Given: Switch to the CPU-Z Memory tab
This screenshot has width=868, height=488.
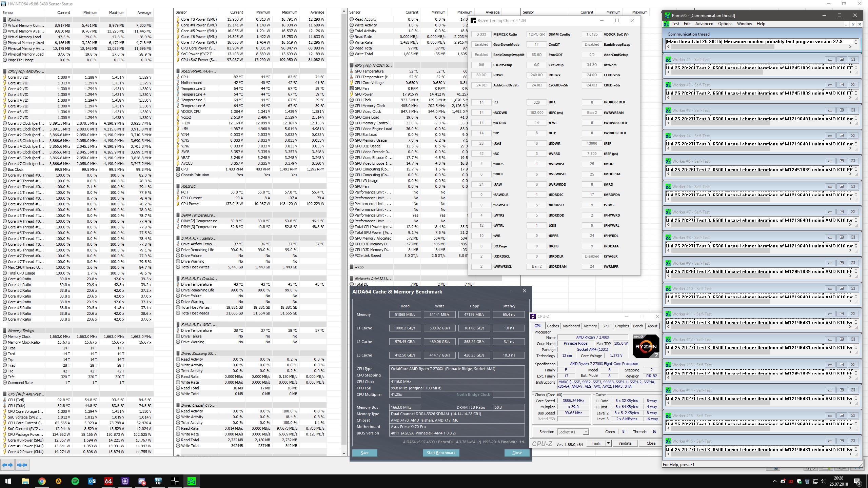Looking at the screenshot, I should coord(590,326).
